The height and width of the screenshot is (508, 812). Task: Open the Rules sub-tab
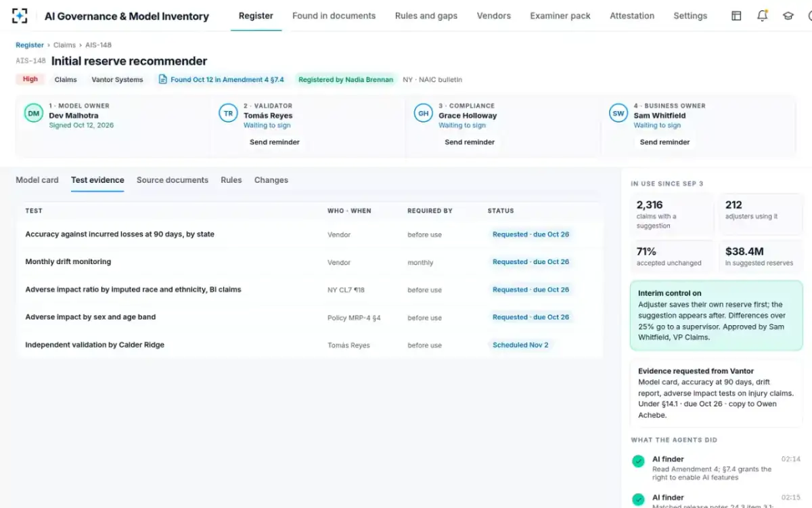click(231, 180)
